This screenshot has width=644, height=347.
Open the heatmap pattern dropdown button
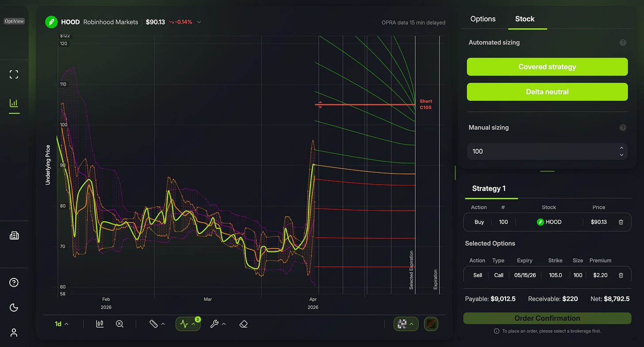tap(406, 324)
